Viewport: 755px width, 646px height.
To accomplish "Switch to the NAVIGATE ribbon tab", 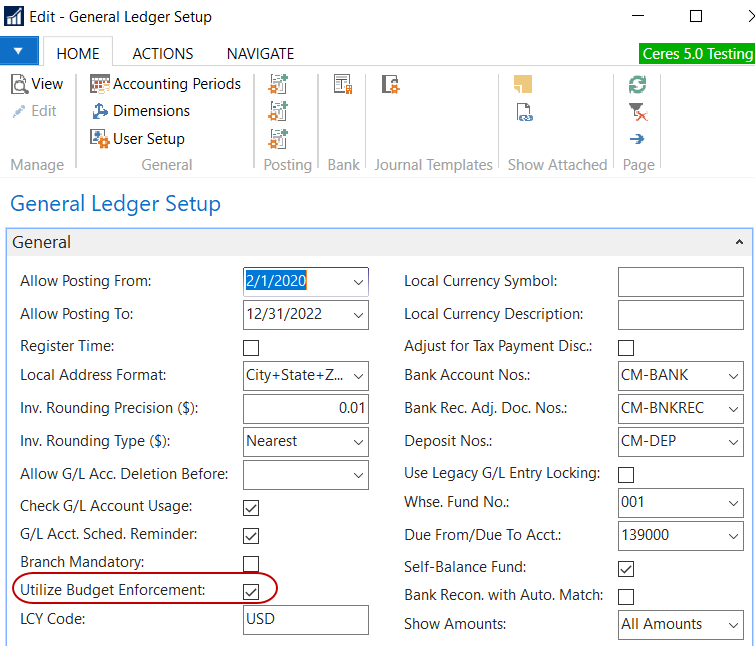I will click(x=260, y=54).
